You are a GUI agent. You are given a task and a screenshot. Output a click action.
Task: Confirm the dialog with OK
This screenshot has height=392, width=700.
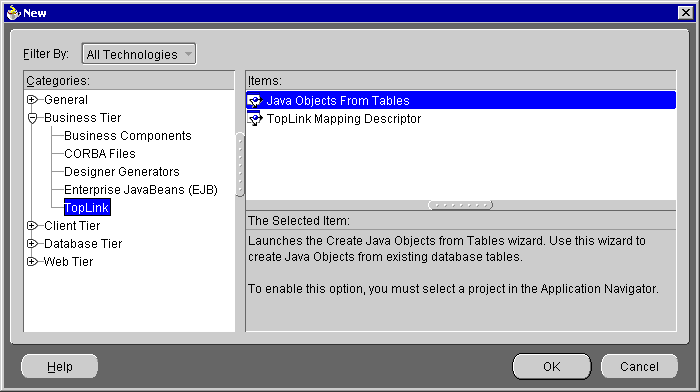click(552, 367)
